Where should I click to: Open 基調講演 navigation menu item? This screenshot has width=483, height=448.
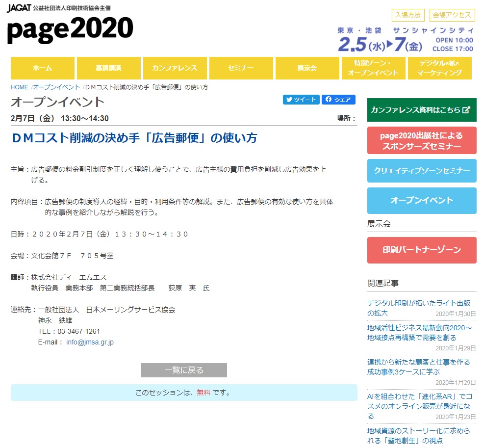(x=109, y=68)
